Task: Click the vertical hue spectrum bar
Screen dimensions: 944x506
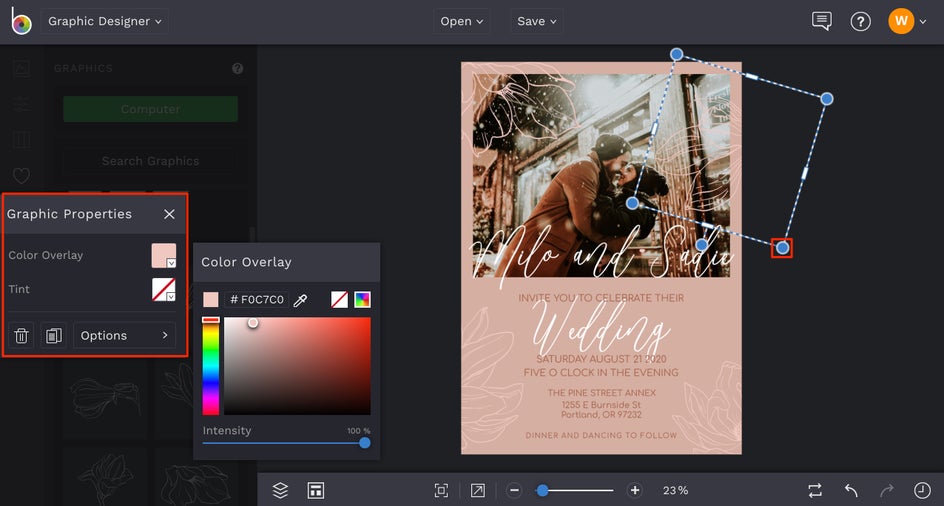Action: (211, 366)
